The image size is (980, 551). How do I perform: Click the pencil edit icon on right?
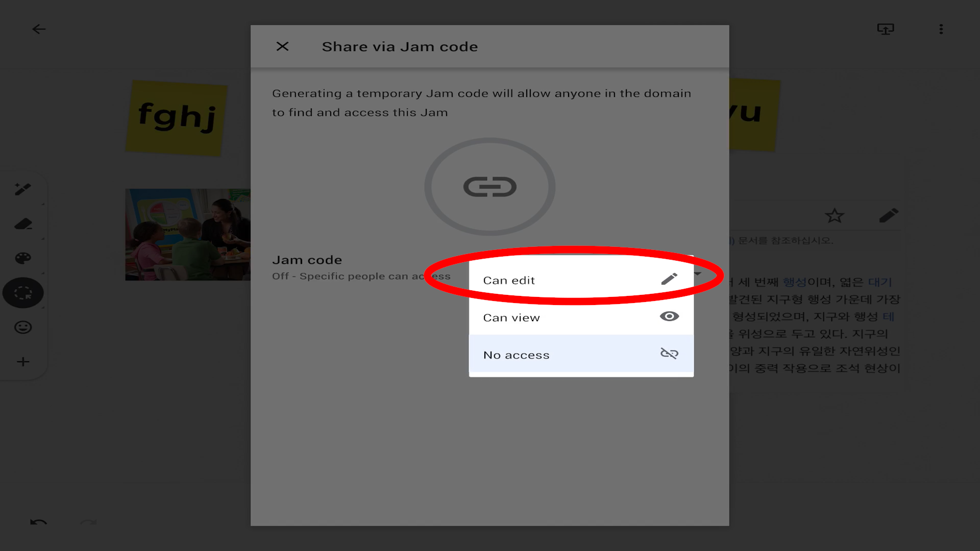click(888, 216)
